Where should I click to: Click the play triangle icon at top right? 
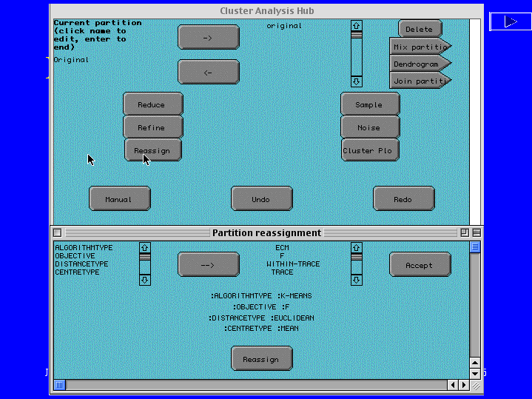[510, 21]
